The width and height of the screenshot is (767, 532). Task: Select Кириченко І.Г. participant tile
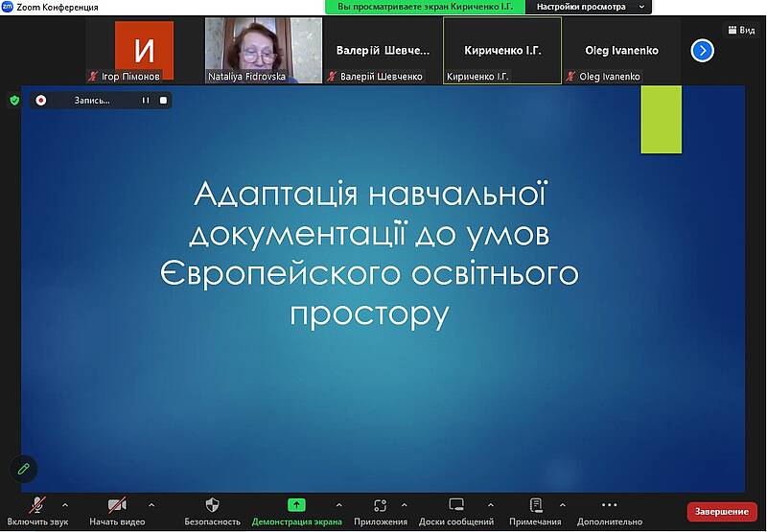point(502,51)
